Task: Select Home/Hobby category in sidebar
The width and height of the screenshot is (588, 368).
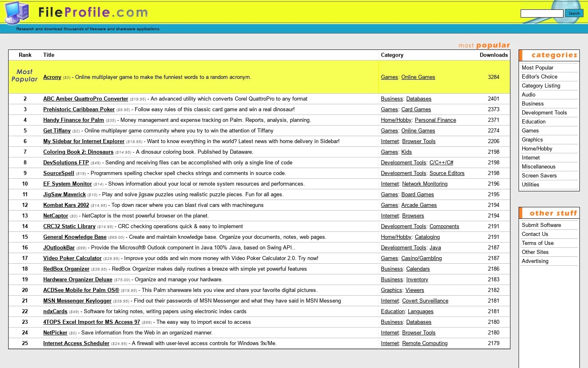Action: (537, 149)
